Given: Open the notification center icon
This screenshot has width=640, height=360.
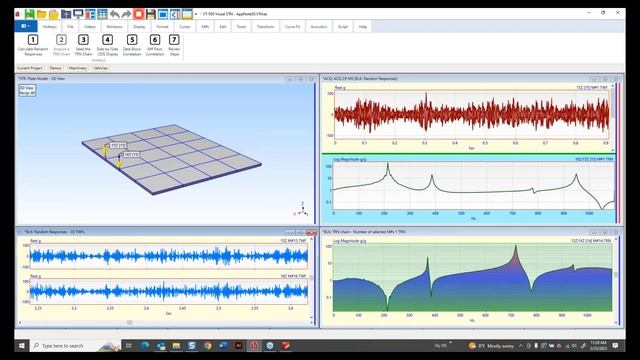Looking at the screenshot, I should pos(616,346).
